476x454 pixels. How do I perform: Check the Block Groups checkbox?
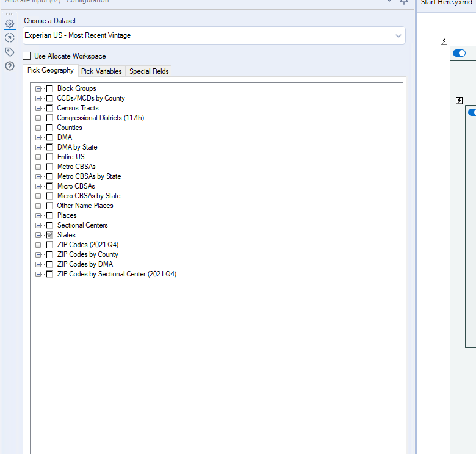point(50,88)
